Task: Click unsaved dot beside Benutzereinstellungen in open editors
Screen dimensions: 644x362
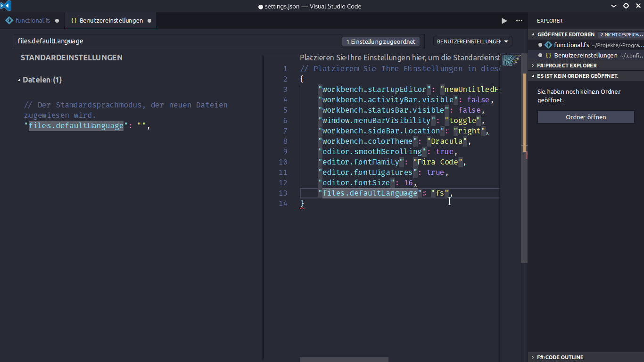Action: point(540,56)
